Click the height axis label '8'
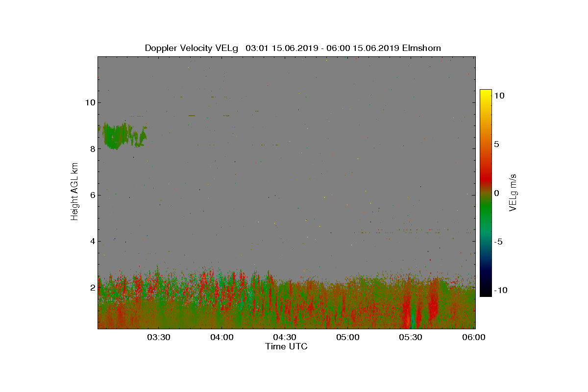The image size is (588, 392). 92,149
